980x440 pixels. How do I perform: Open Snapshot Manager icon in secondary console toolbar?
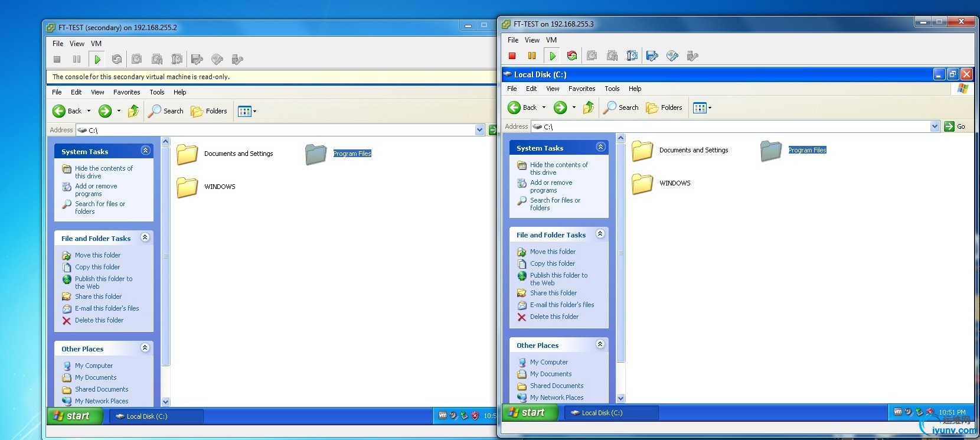(177, 59)
